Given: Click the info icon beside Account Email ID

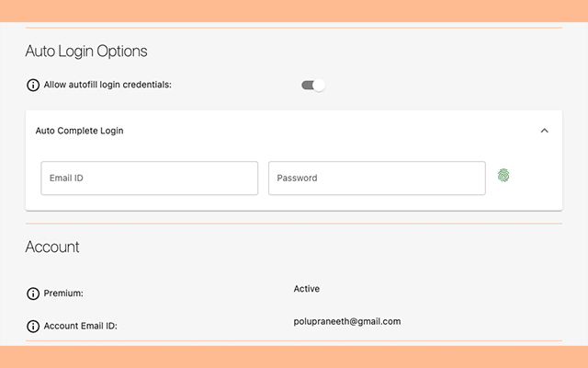Looking at the screenshot, I should tap(33, 326).
